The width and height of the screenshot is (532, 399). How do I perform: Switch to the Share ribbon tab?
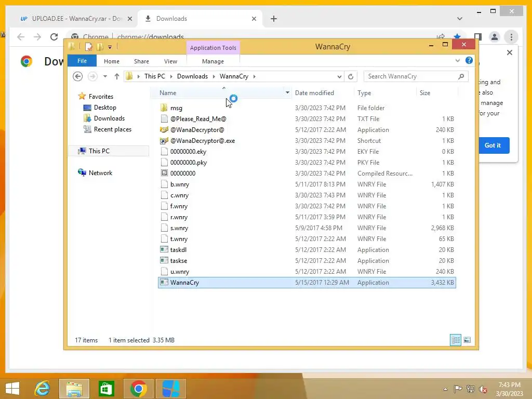(141, 61)
